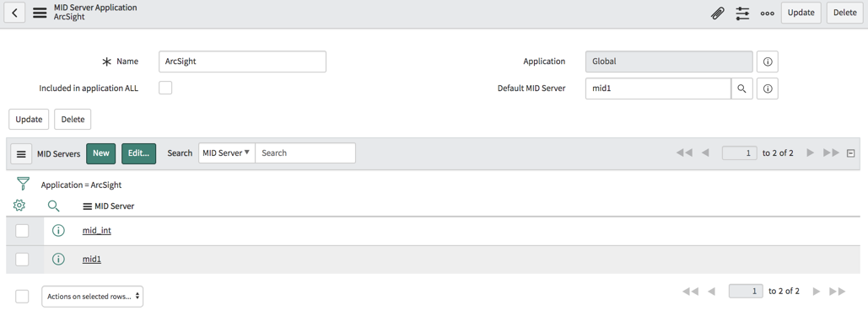
Task: Click Delete button below the form fields
Action: [73, 119]
